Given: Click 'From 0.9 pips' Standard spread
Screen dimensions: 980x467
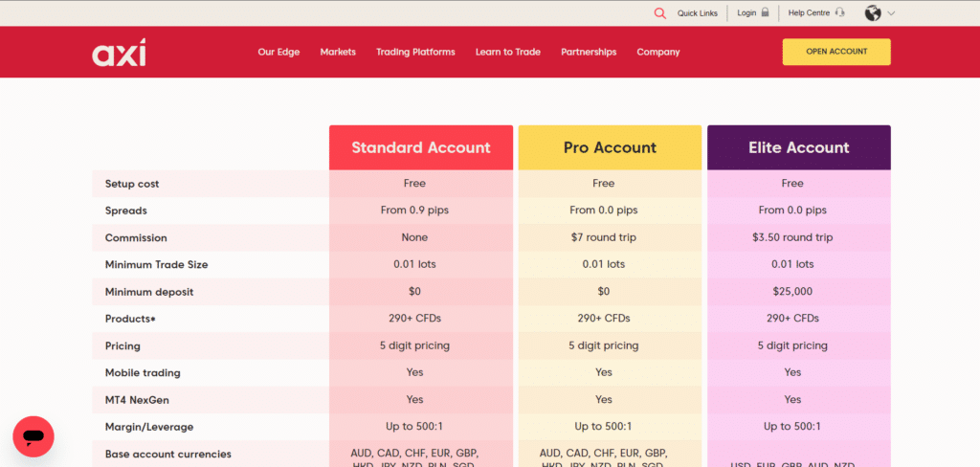Looking at the screenshot, I should pos(414,211).
